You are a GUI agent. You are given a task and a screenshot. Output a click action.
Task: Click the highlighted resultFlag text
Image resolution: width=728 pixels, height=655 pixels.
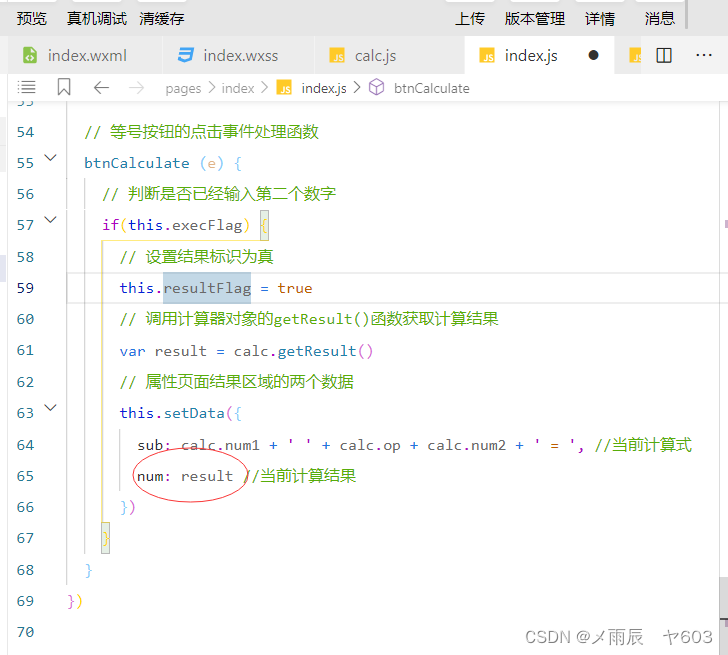207,288
